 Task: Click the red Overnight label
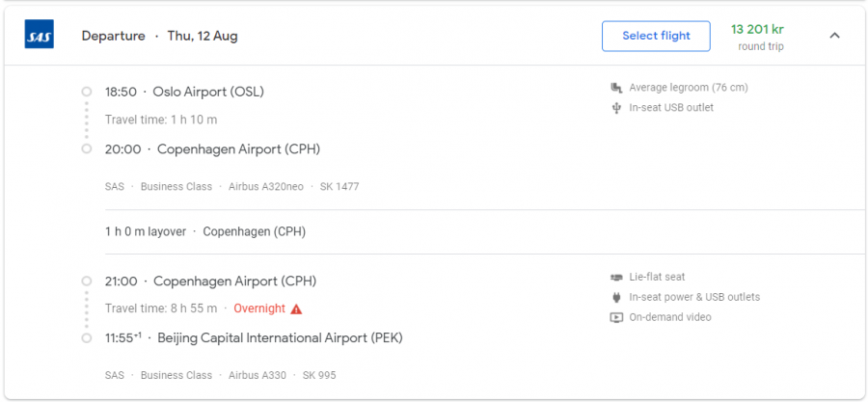coord(259,308)
